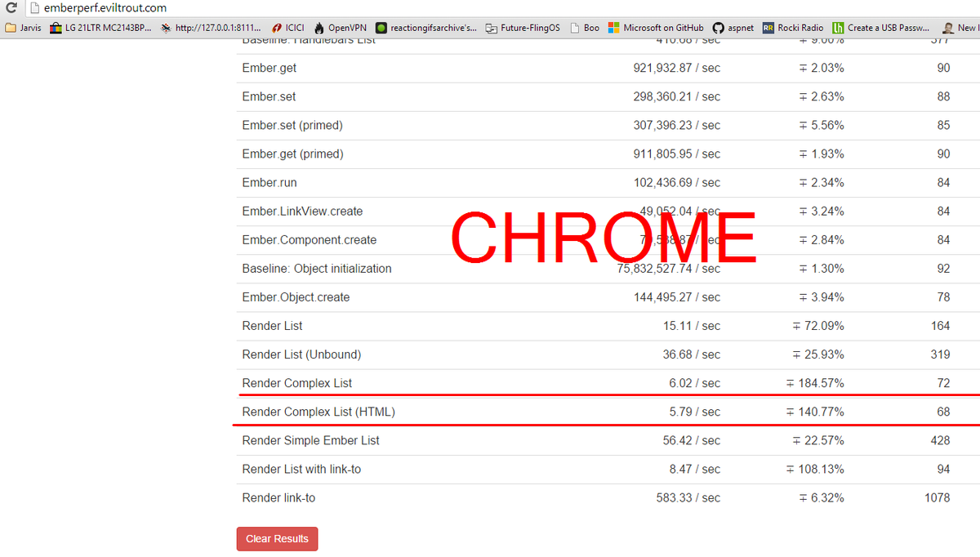Click the Clear Results button

[277, 539]
